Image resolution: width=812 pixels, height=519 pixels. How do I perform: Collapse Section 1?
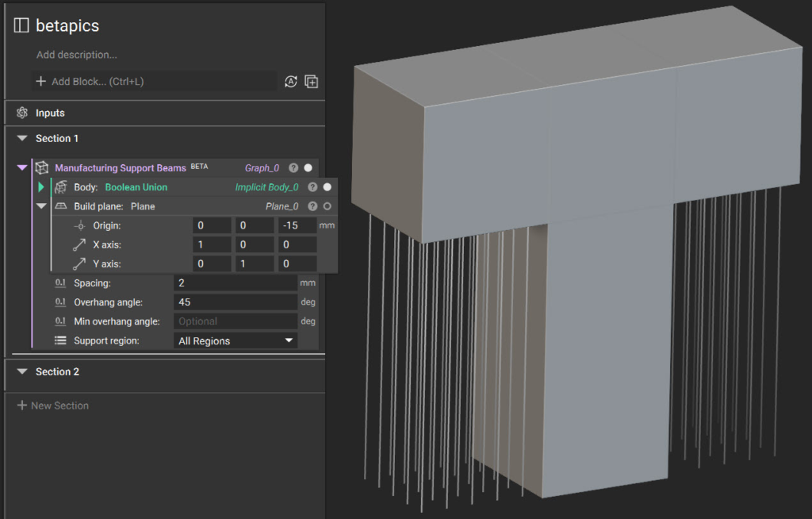[x=21, y=138]
